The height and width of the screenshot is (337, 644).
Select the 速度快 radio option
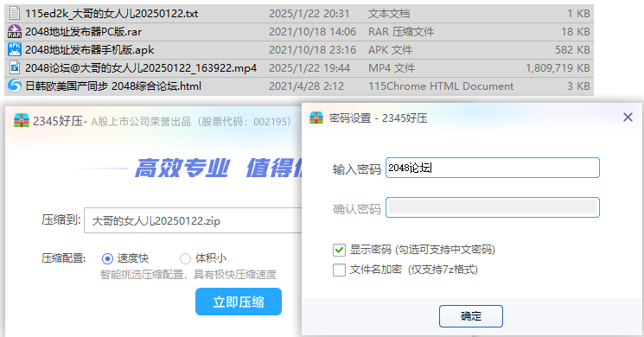pos(107,258)
